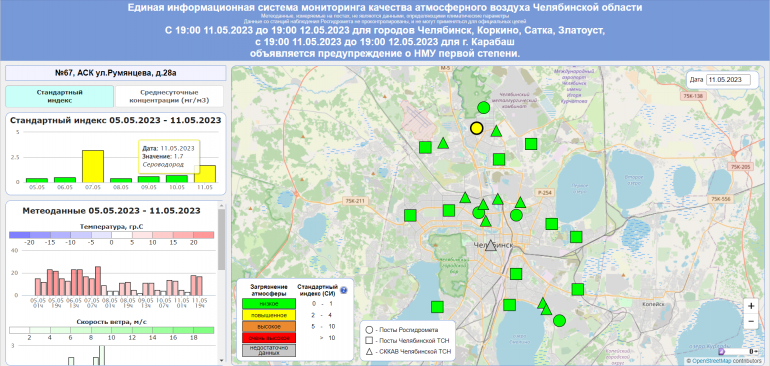The width and height of the screenshot is (770, 366).
Task: Switch to Стандартный индекс tab
Action: point(59,96)
